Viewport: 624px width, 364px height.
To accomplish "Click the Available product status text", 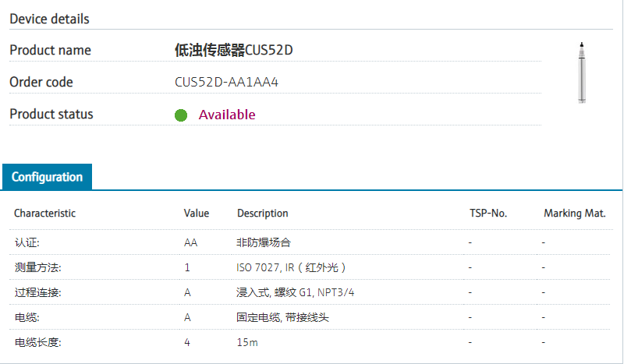I will [227, 115].
